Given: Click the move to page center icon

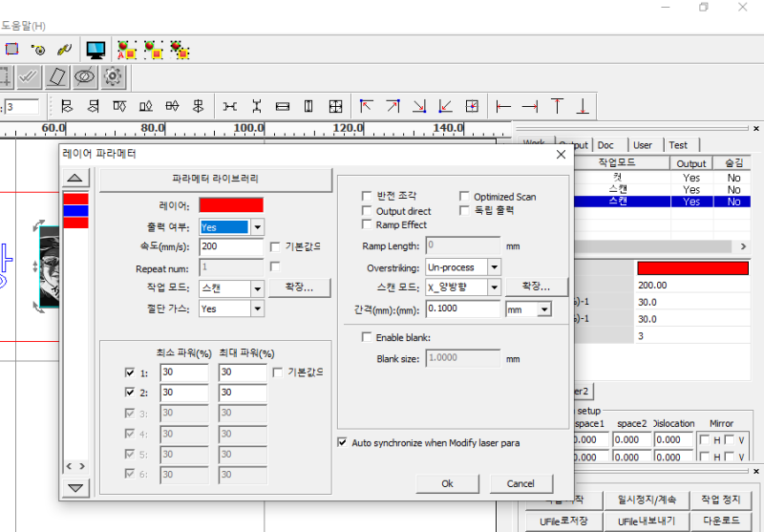Looking at the screenshot, I should [x=471, y=106].
